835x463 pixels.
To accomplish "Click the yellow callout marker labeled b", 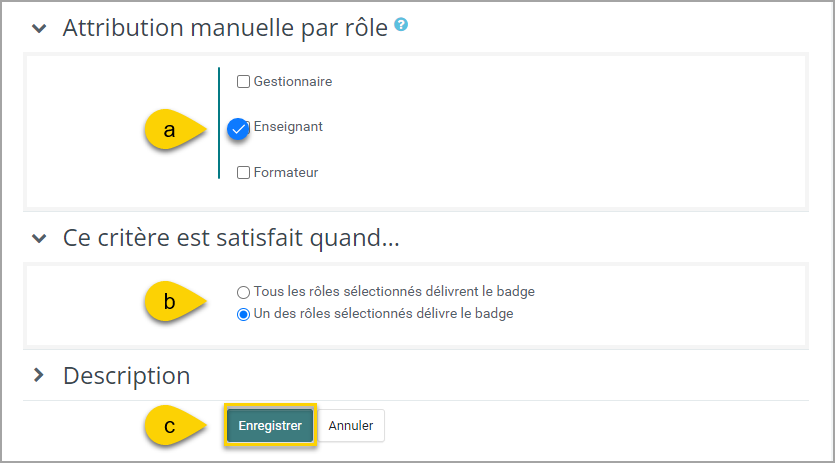I will click(175, 302).
